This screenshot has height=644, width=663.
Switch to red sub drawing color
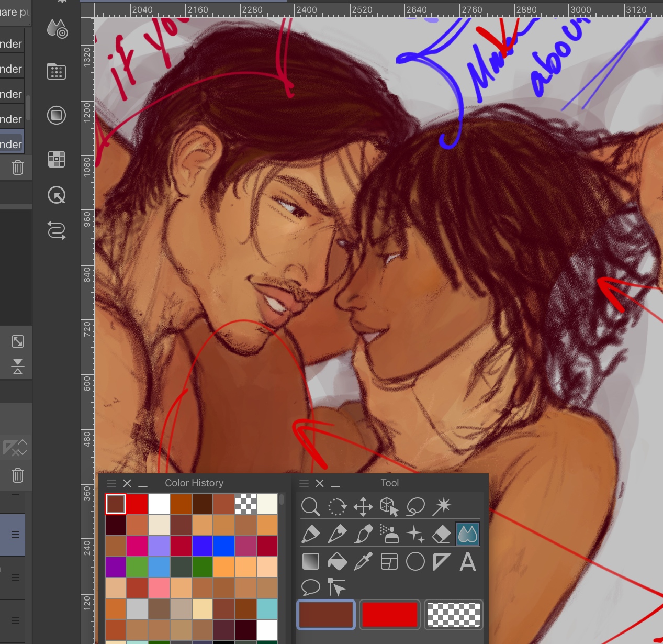389,615
